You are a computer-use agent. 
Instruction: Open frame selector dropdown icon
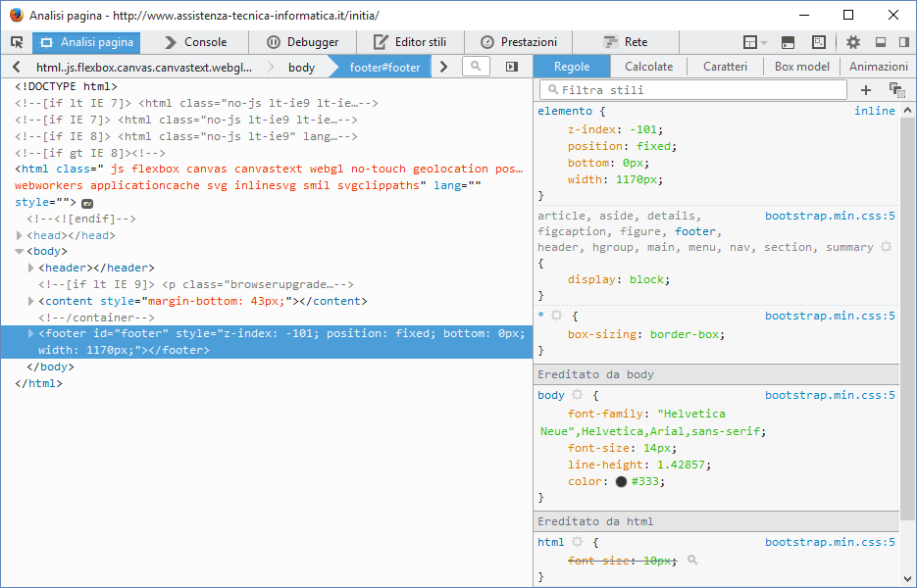[754, 42]
